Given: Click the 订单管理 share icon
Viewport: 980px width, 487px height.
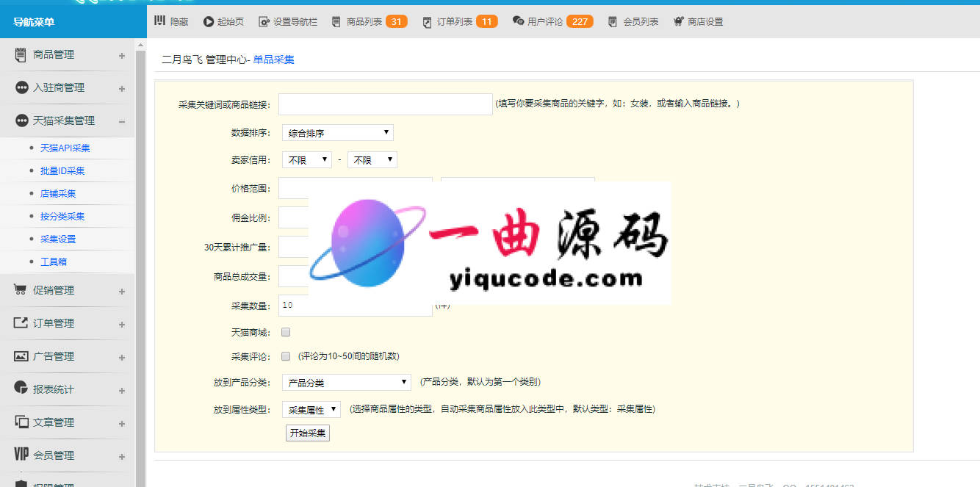Looking at the screenshot, I should click(21, 323).
